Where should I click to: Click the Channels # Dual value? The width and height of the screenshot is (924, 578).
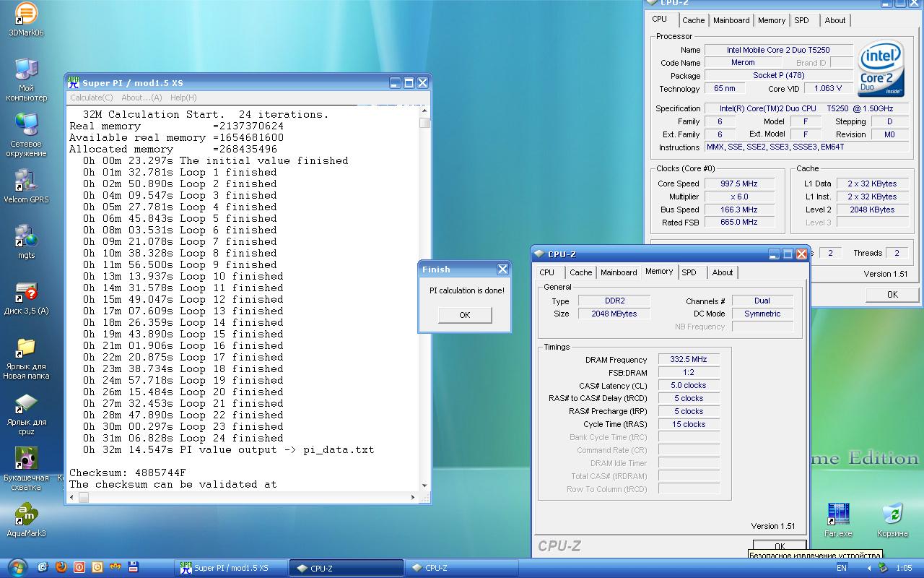click(762, 301)
